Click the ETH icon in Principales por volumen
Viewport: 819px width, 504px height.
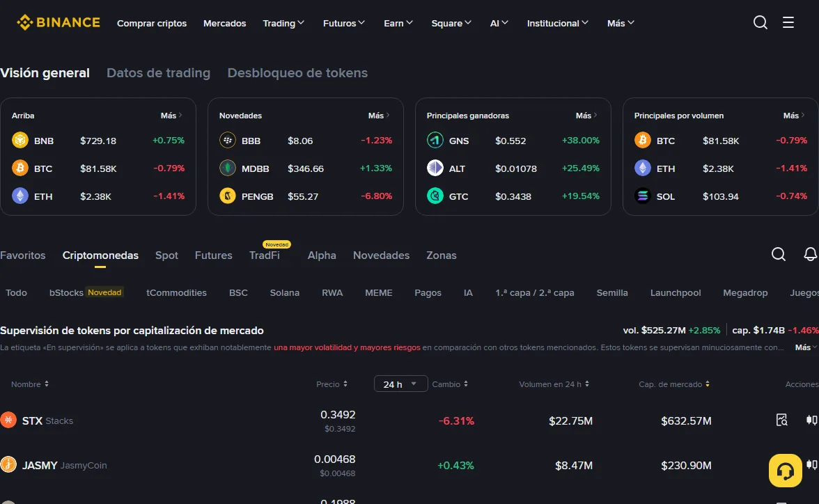click(642, 168)
